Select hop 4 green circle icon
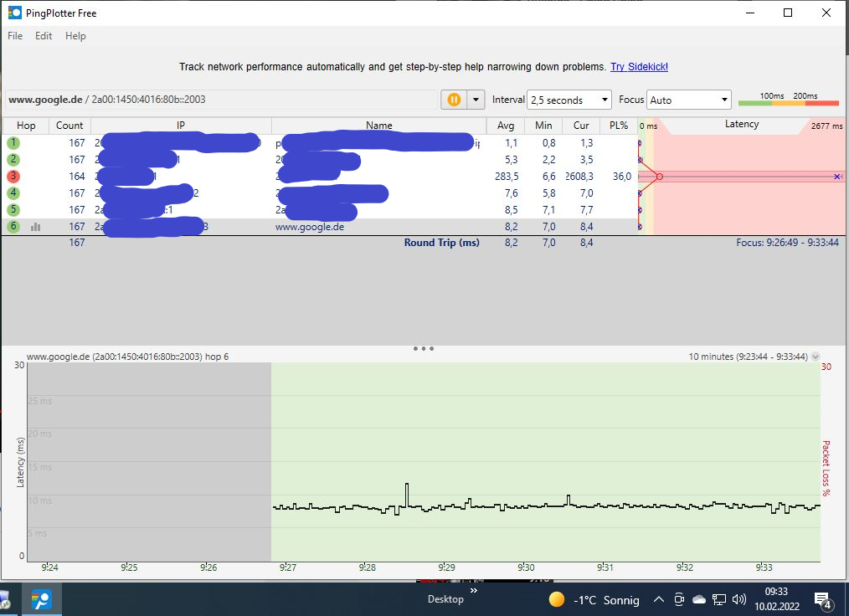This screenshot has height=616, width=849. click(13, 193)
